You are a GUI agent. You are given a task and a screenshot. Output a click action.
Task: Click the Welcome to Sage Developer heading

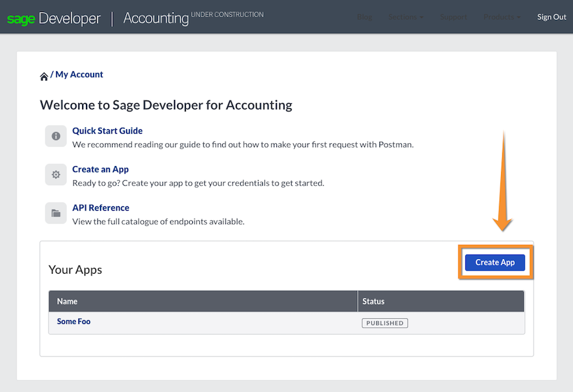coord(166,105)
